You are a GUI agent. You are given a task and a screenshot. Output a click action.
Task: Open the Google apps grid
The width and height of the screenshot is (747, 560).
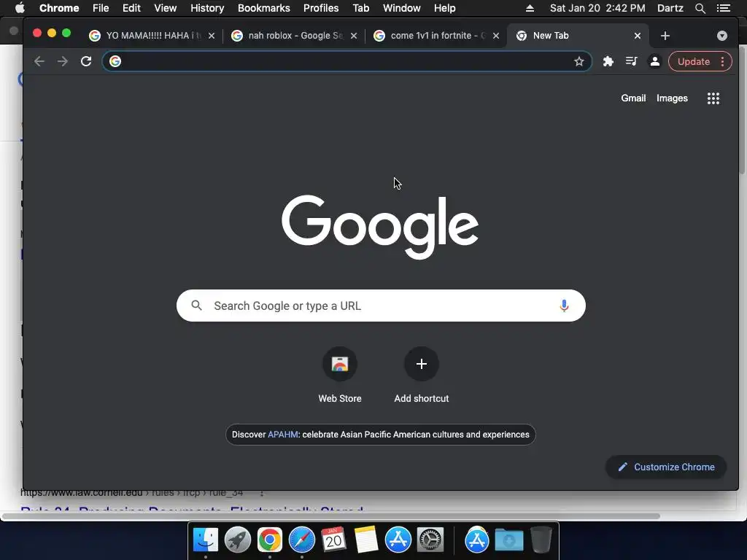pos(713,98)
